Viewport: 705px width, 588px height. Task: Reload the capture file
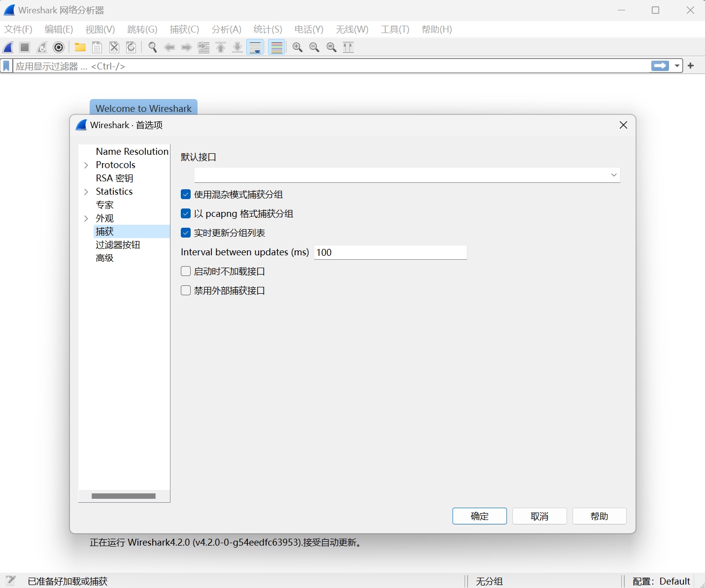click(x=131, y=47)
